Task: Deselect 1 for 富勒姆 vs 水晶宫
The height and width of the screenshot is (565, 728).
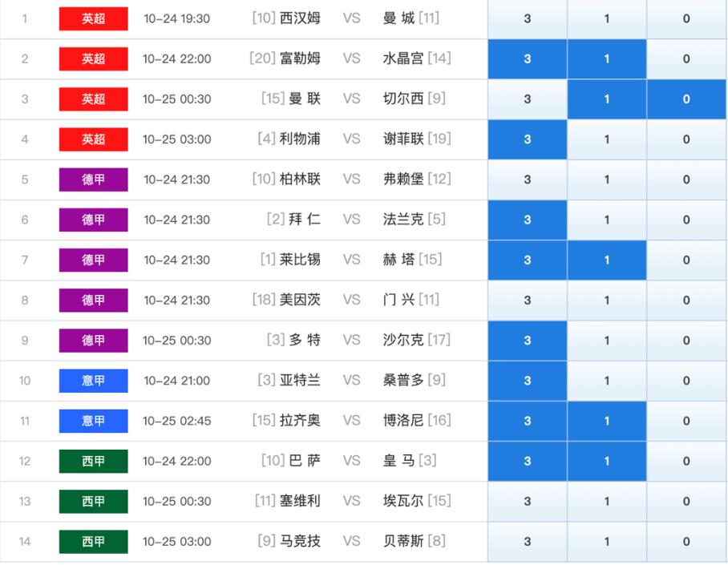Action: (x=607, y=59)
